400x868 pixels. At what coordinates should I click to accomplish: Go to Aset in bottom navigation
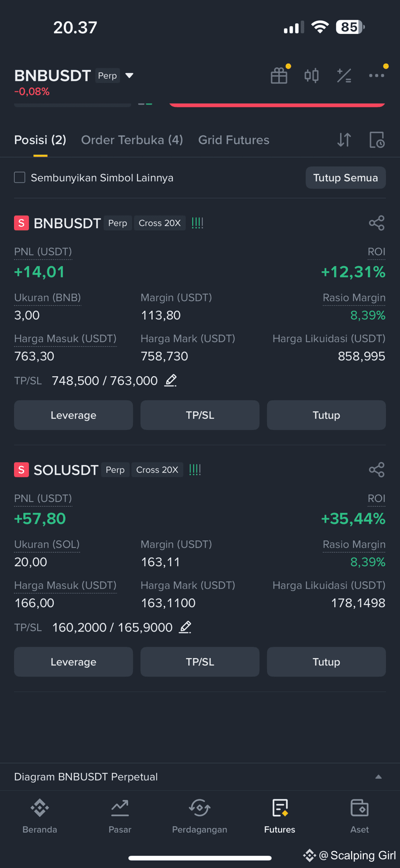click(x=359, y=816)
